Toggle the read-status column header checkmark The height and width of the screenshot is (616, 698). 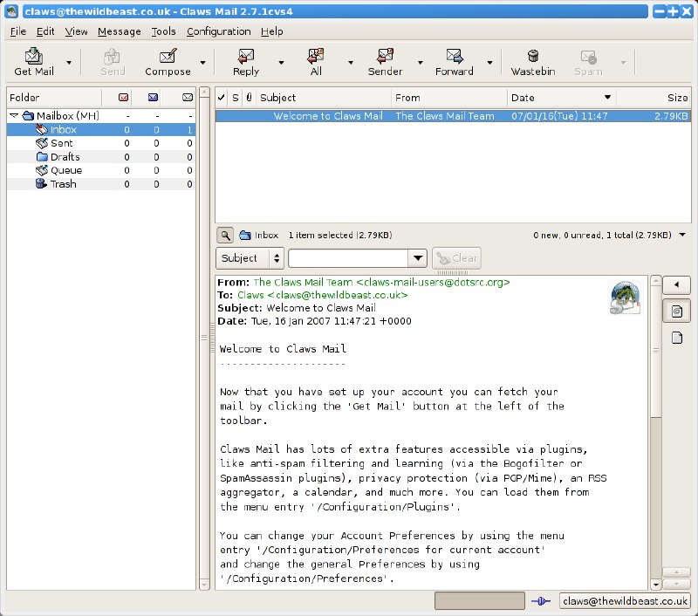click(x=221, y=98)
